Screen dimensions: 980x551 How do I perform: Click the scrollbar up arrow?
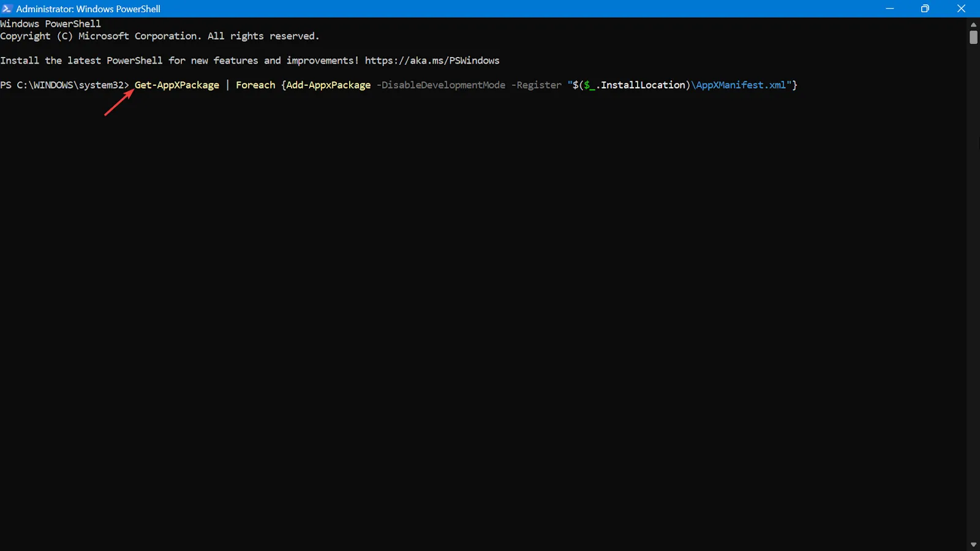click(973, 24)
